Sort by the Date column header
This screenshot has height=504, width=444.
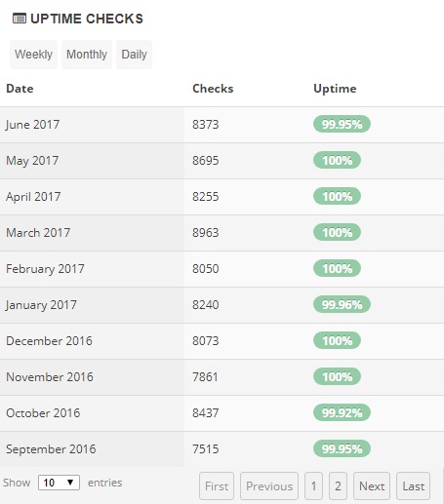point(20,89)
